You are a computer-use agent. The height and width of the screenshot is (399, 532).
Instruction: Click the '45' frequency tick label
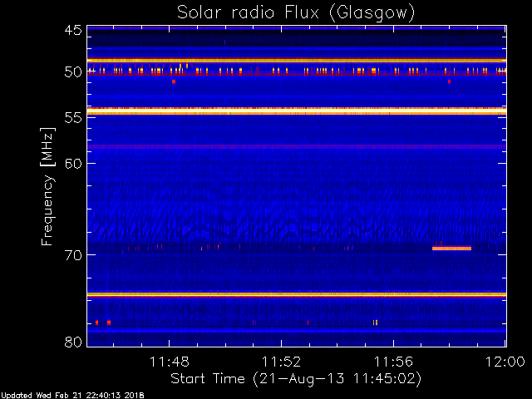point(73,30)
